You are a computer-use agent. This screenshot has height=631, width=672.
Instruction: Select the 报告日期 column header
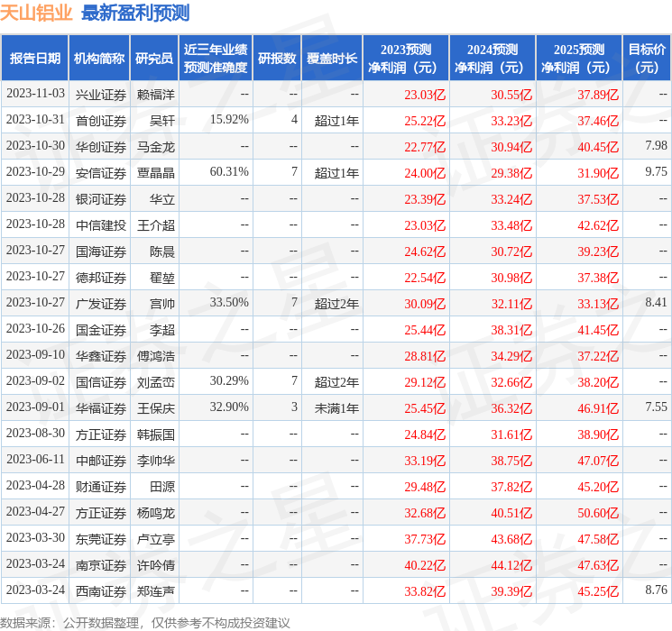(34, 59)
